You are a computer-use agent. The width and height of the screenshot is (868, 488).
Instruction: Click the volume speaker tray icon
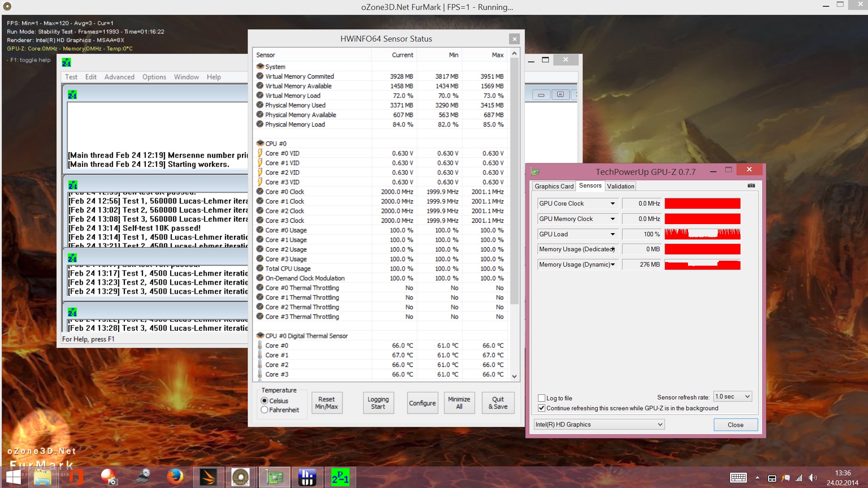(812, 478)
